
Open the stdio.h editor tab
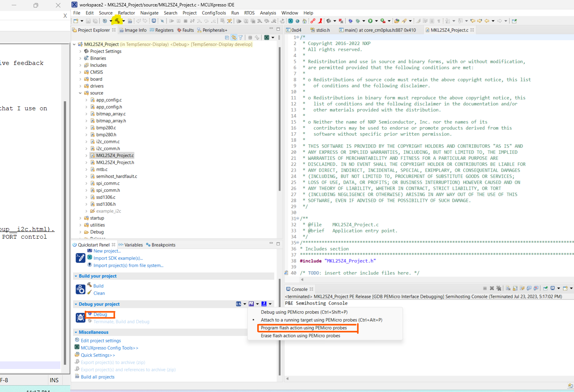coord(320,30)
